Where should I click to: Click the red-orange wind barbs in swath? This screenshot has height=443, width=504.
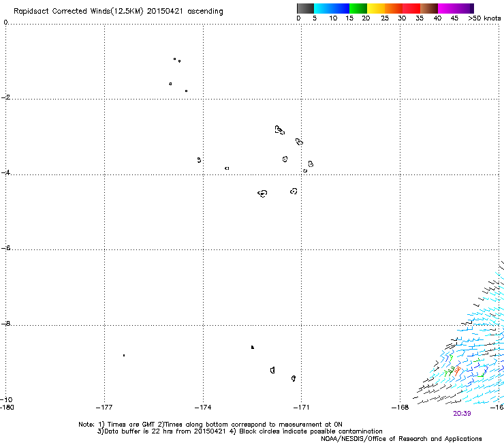pyautogui.click(x=457, y=371)
